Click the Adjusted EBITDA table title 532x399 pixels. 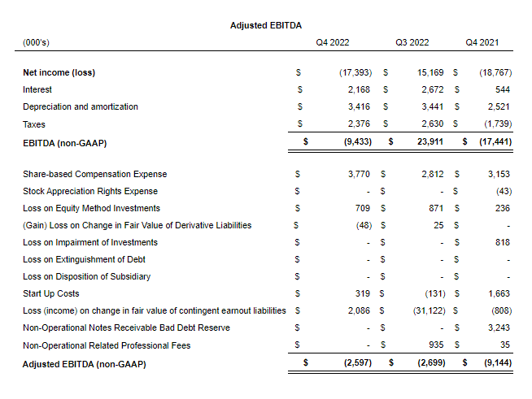(x=266, y=25)
